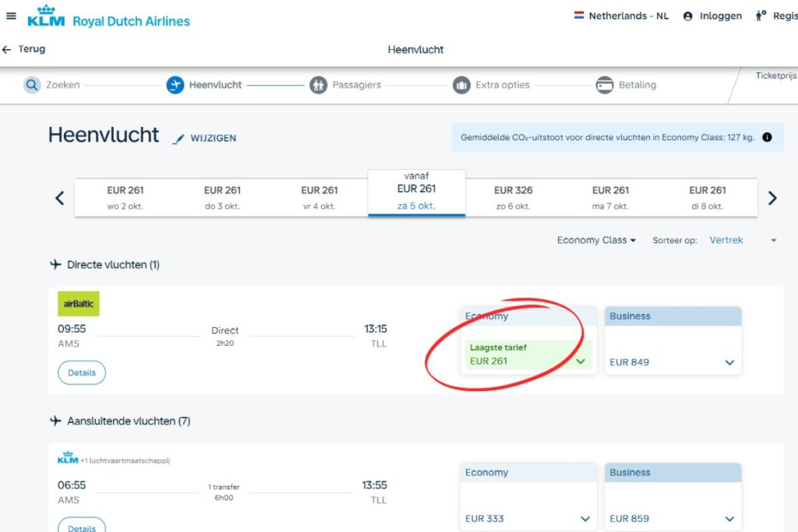The width and height of the screenshot is (798, 532).
Task: Open the hamburger menu icon
Action: (x=11, y=16)
